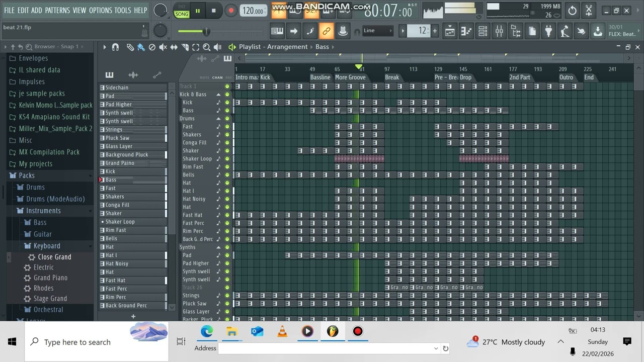
Task: Adjust the main volume knob
Action: (x=160, y=11)
